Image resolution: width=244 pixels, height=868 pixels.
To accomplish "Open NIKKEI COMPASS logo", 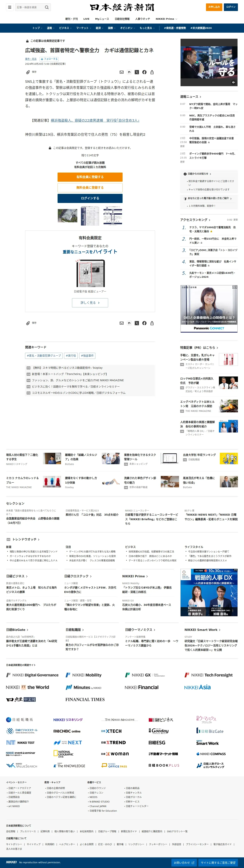I will pos(211,754).
